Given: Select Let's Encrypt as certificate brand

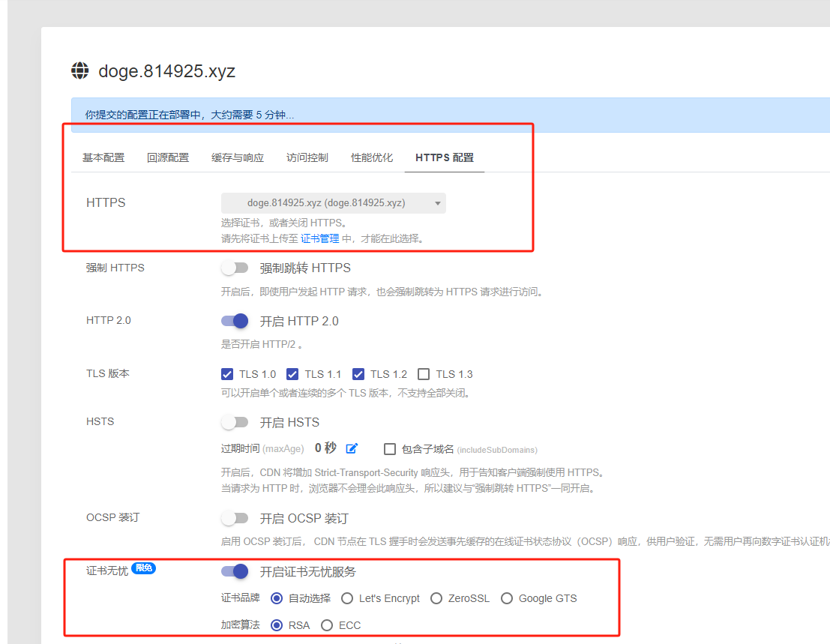Looking at the screenshot, I should click(x=347, y=598).
